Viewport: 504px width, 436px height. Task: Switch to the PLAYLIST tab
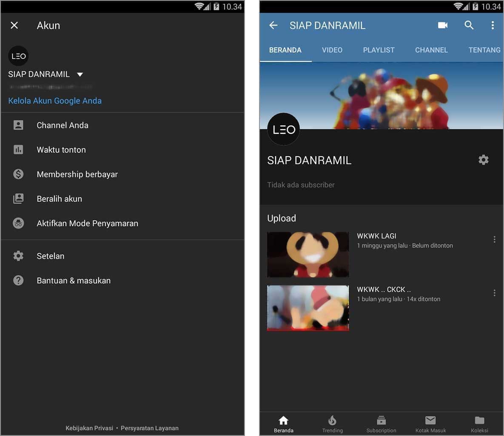379,50
